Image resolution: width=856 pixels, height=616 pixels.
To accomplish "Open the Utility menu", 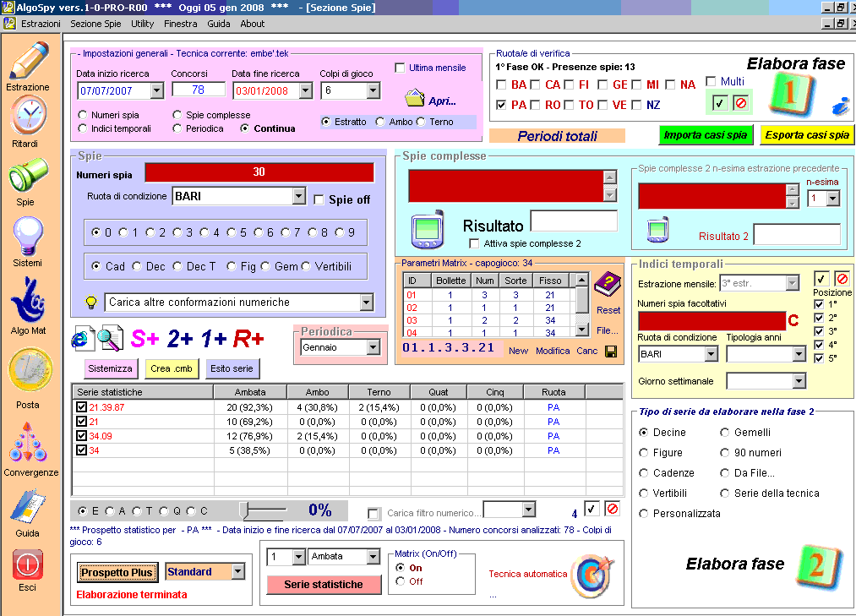I will click(x=142, y=24).
